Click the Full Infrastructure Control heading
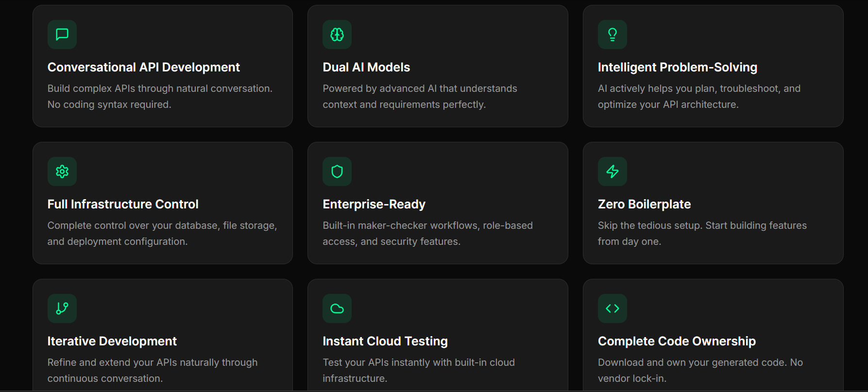 (123, 204)
